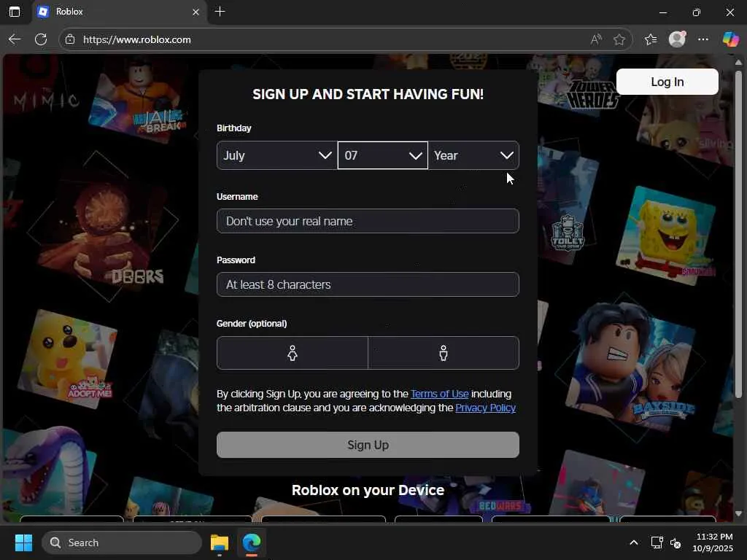Click the Bayside game thumbnail
This screenshot has width=747, height=560.
coord(631,367)
